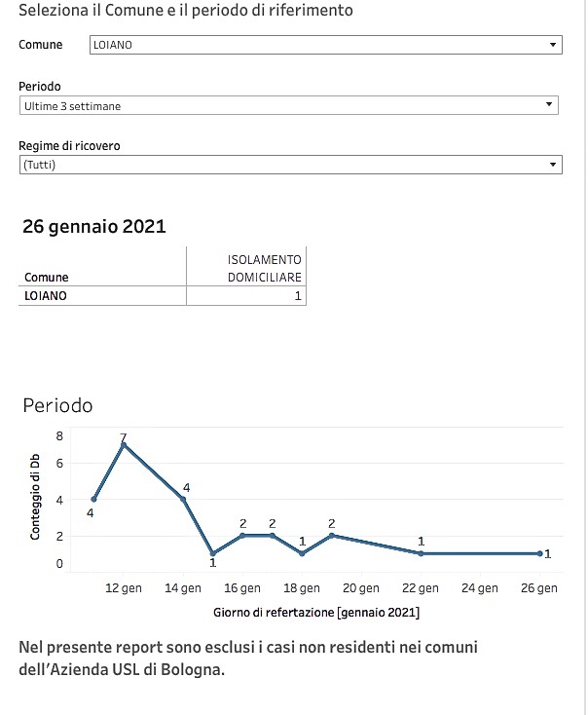Click the Periodo chart title
Image resolution: width=588 pixels, height=715 pixels.
point(57,405)
